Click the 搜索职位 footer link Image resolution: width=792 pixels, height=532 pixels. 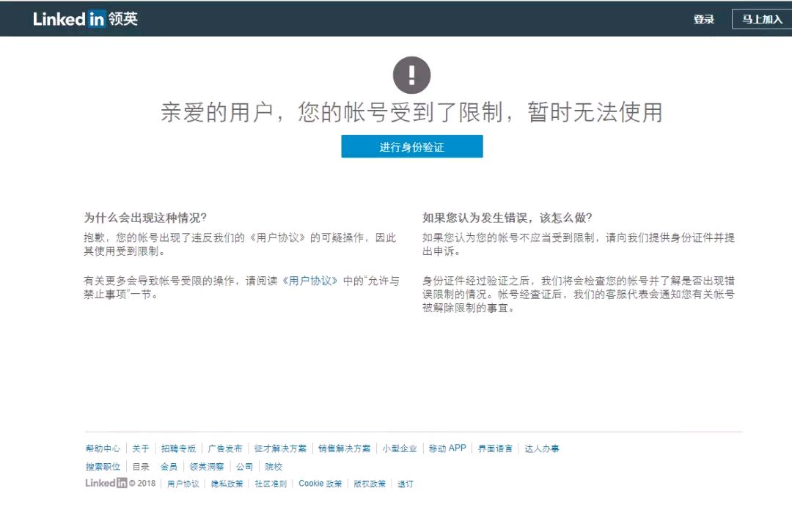pos(103,466)
